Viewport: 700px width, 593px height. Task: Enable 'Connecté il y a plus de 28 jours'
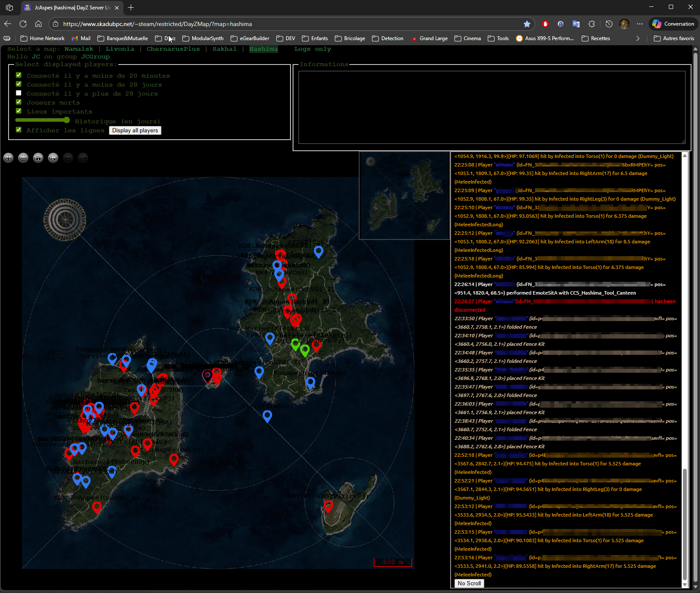(x=19, y=93)
